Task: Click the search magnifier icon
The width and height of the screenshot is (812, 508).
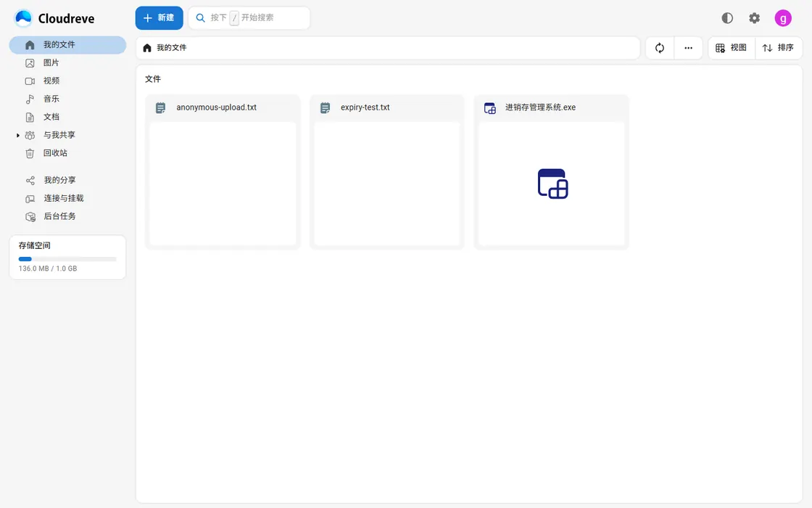Action: (x=200, y=18)
